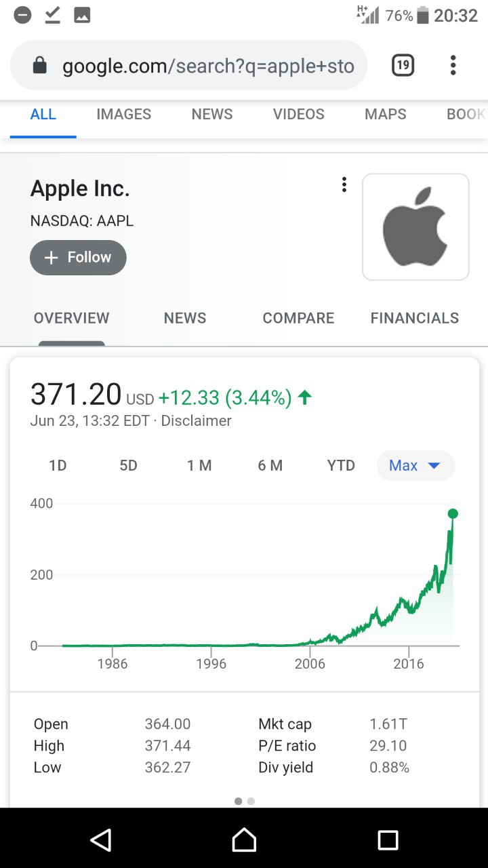Open recent apps with the square button

click(x=388, y=840)
